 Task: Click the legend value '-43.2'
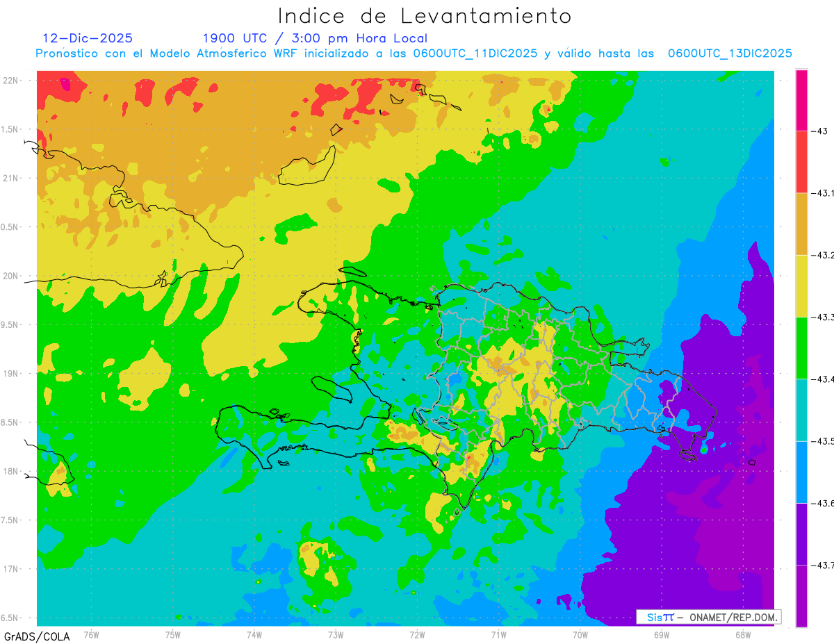click(823, 255)
